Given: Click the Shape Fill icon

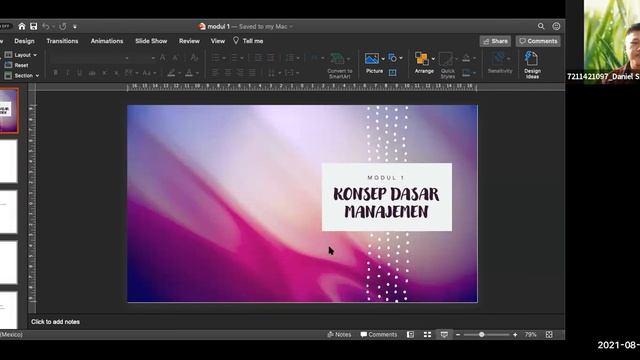Looking at the screenshot, I should 466,58.
